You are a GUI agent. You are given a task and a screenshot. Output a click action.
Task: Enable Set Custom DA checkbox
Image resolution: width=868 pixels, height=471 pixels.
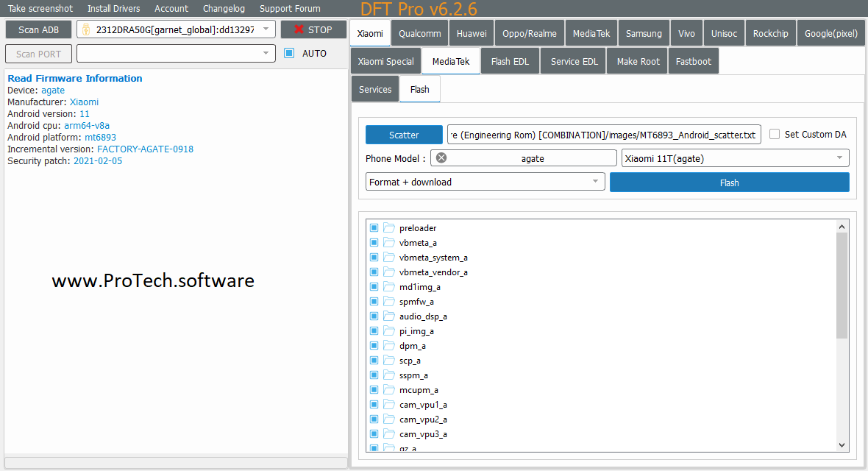(775, 134)
